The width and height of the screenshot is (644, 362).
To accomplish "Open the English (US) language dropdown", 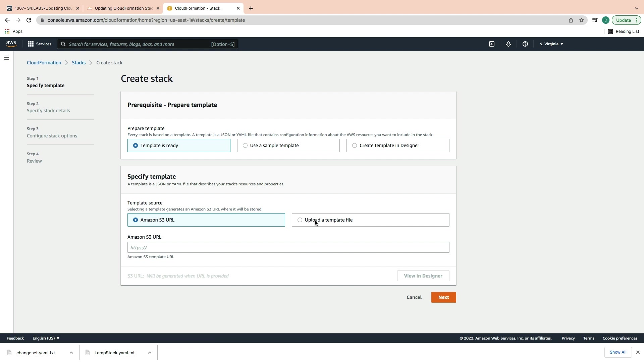I will tap(46, 338).
